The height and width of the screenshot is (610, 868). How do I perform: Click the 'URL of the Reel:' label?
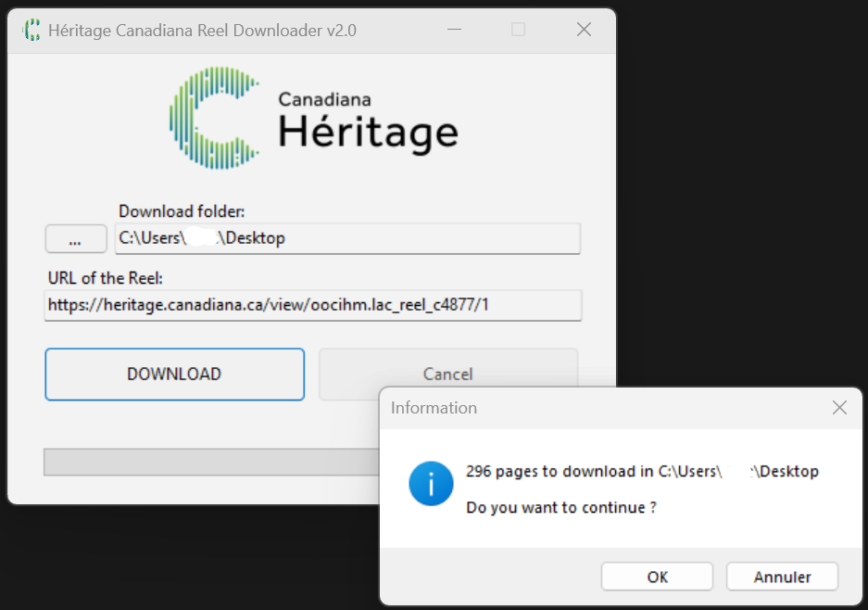click(x=106, y=278)
